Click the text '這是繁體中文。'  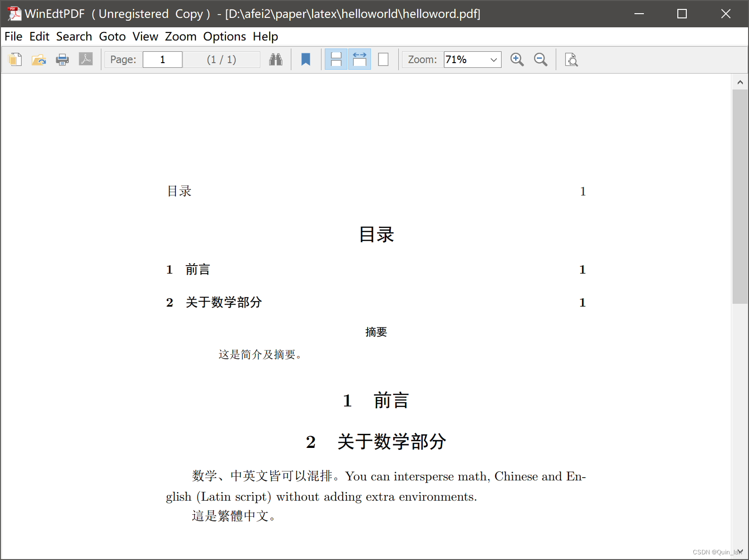[234, 516]
